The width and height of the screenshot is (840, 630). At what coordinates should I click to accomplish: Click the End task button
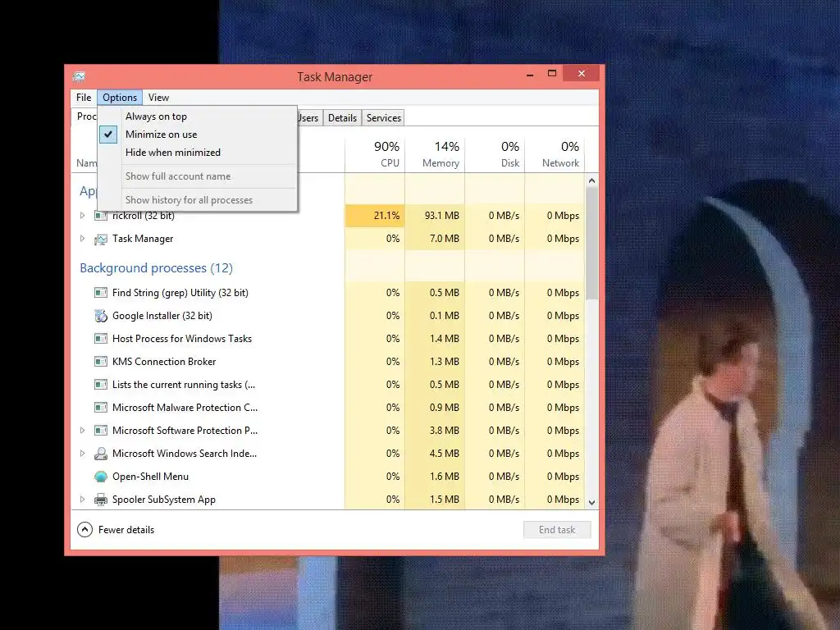557,530
